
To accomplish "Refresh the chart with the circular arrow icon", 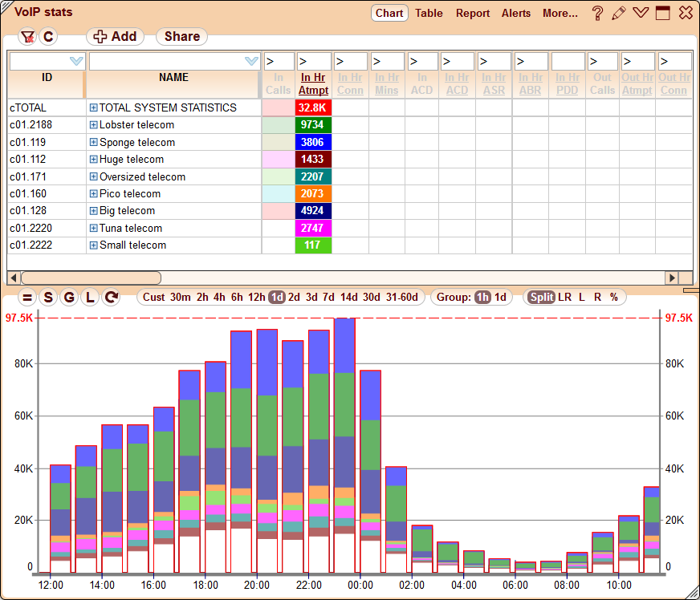I will [109, 297].
